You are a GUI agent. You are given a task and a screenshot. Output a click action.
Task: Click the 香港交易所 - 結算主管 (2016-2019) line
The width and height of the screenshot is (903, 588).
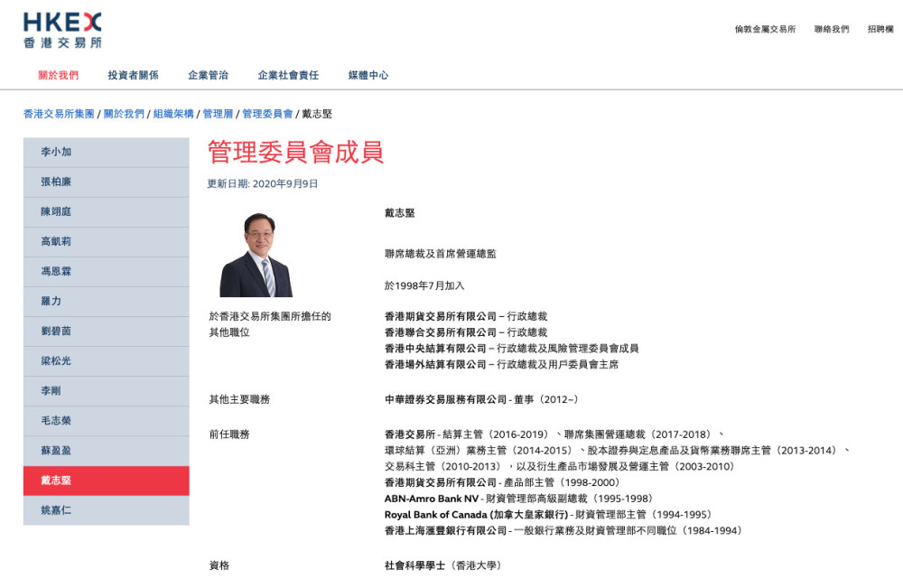click(x=554, y=434)
